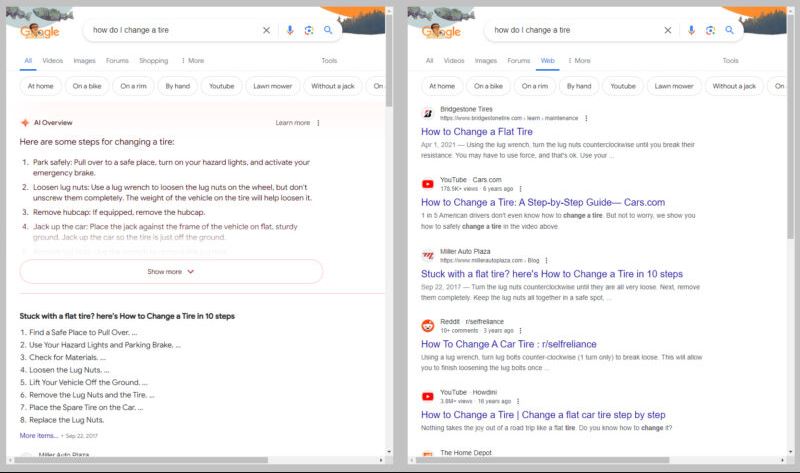
Task: Open Howdini 'Change a flat car tire step by step' link
Action: 543,415
